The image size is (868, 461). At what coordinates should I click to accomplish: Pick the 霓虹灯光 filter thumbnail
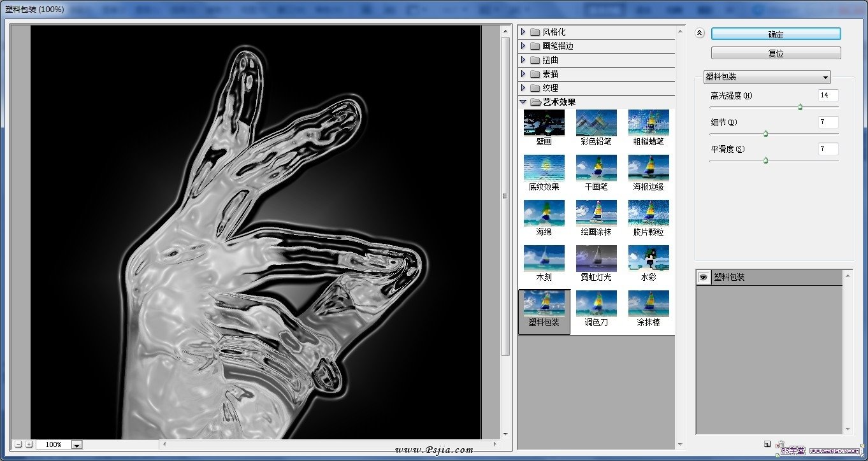click(x=597, y=259)
